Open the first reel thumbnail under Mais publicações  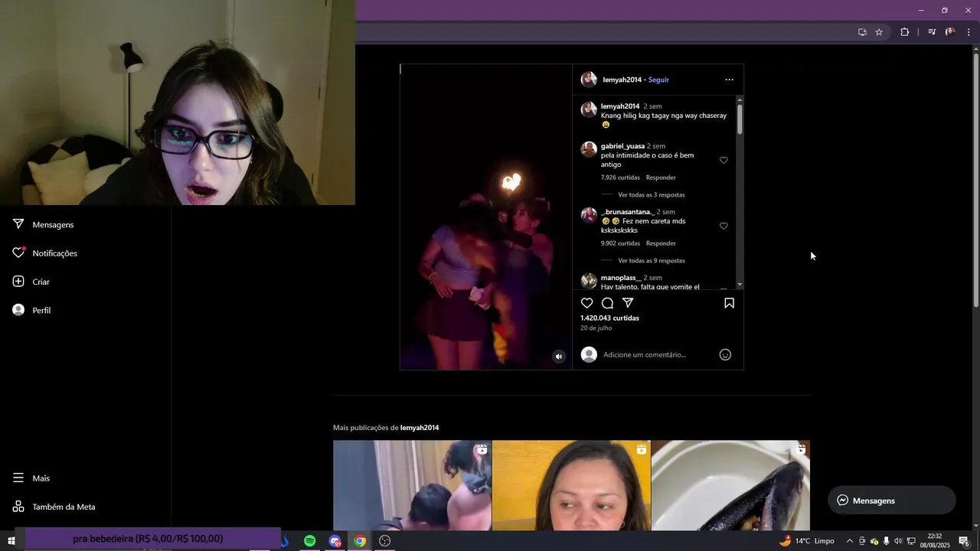(x=412, y=485)
